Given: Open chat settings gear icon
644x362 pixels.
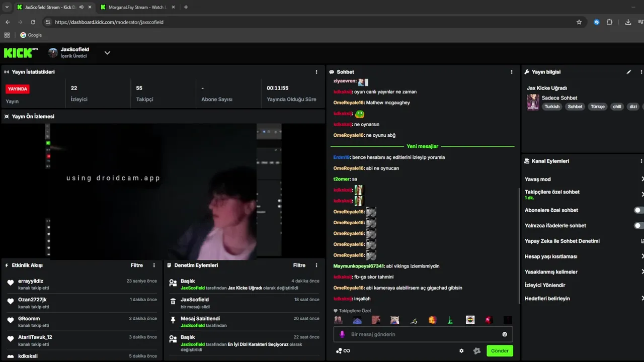Looking at the screenshot, I should (x=461, y=351).
